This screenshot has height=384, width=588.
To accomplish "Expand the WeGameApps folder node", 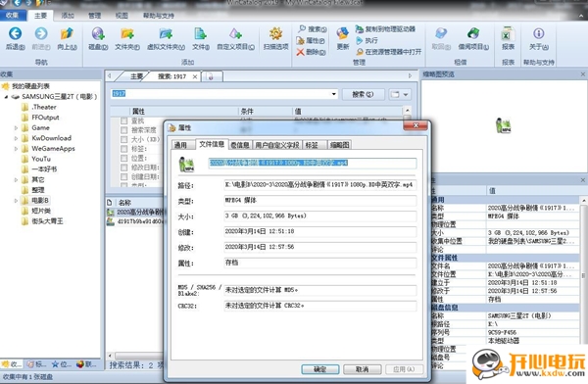I will pyautogui.click(x=16, y=149).
